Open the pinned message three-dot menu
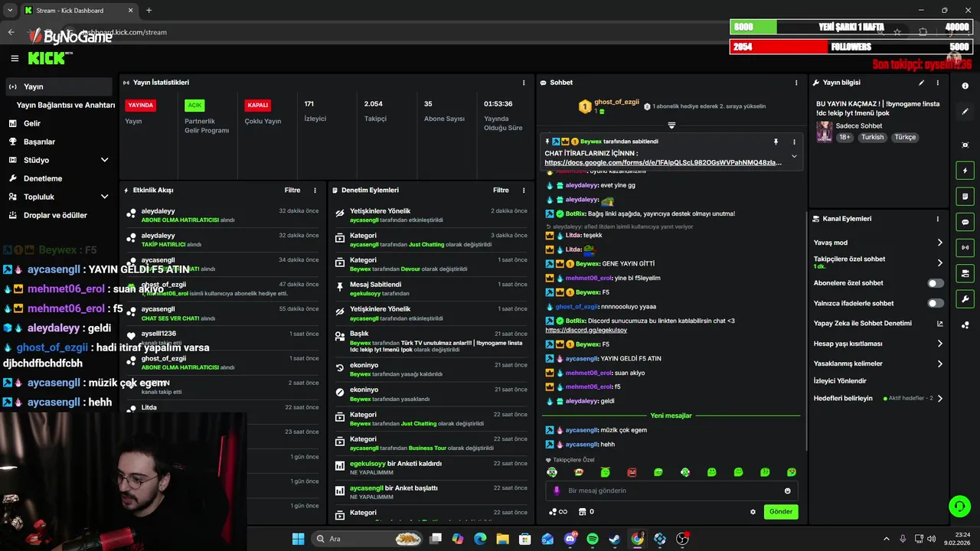The width and height of the screenshot is (980, 551). (x=794, y=142)
